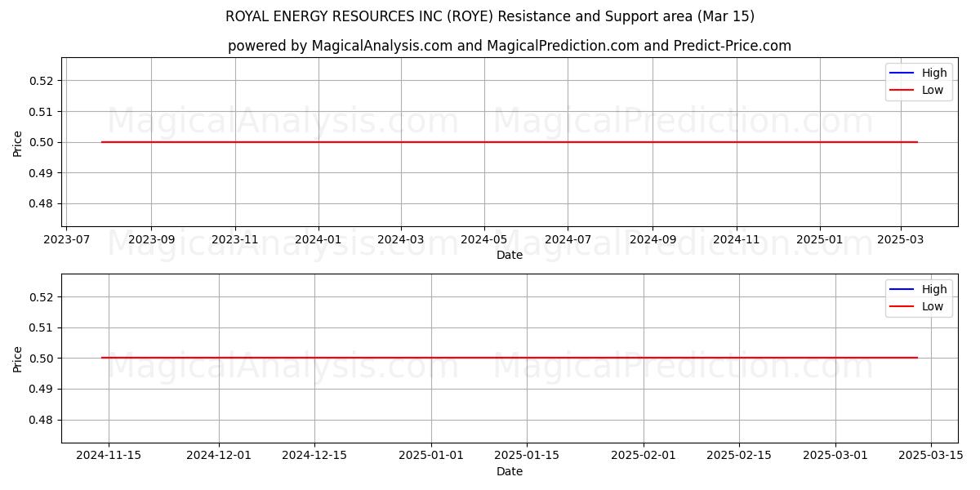Click the 2024-03 date tick label
Viewport: 980px width, 490px height.
tap(401, 239)
